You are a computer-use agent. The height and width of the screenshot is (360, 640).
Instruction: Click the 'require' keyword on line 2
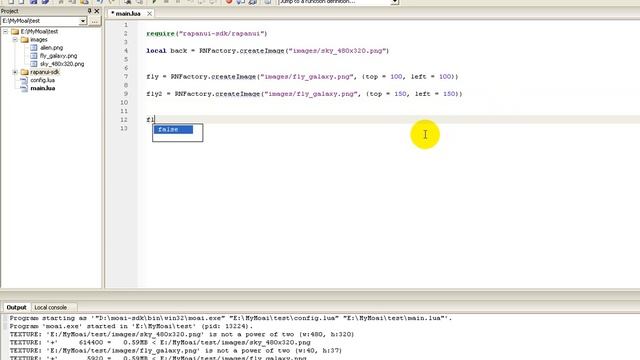tap(161, 33)
